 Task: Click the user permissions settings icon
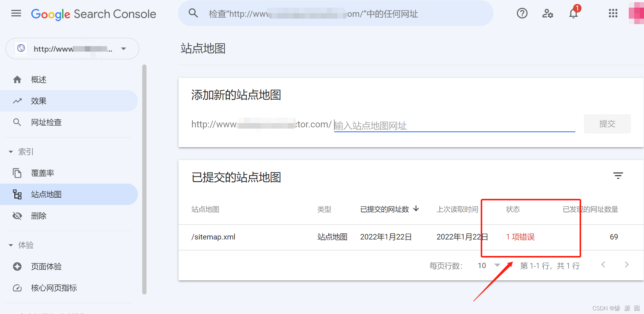pos(548,13)
